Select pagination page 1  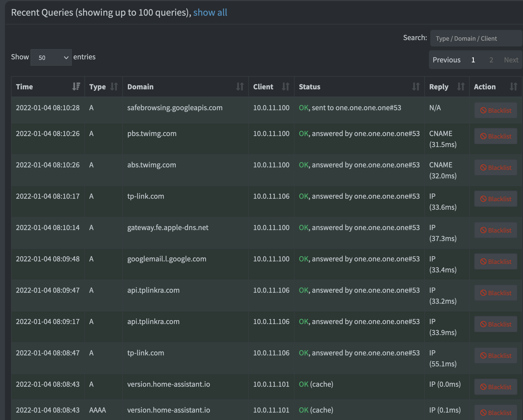pyautogui.click(x=473, y=60)
